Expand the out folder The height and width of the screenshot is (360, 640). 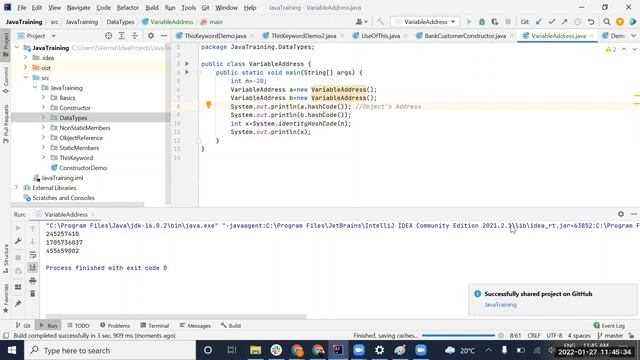(26, 68)
